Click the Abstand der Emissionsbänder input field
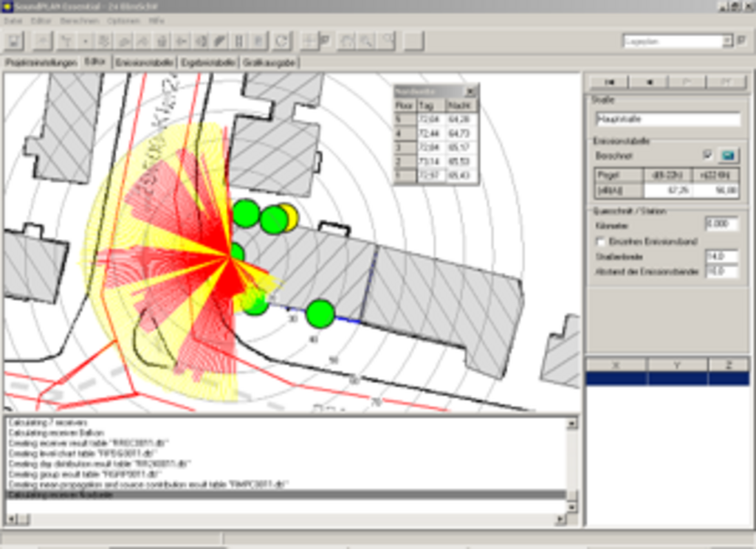Screen dimensions: 756x549 point(722,272)
